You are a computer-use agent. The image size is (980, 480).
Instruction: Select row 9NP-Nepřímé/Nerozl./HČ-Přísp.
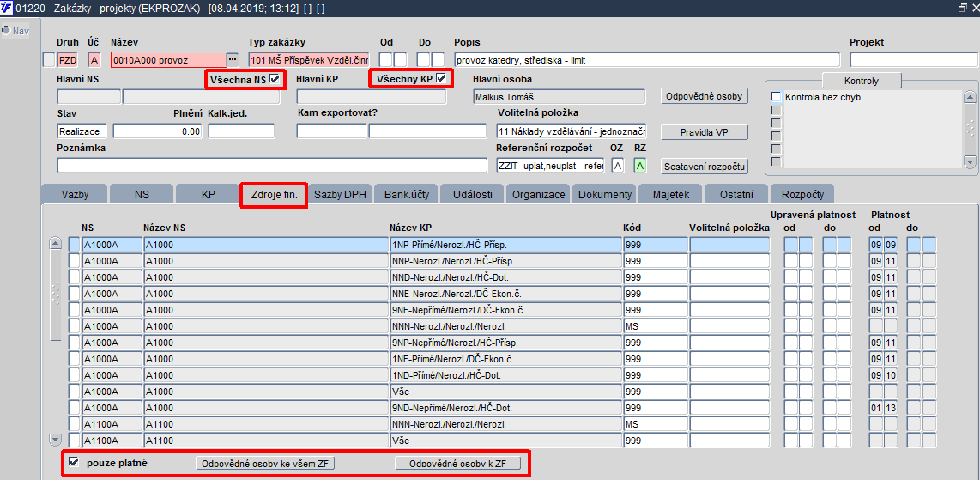click(x=505, y=343)
